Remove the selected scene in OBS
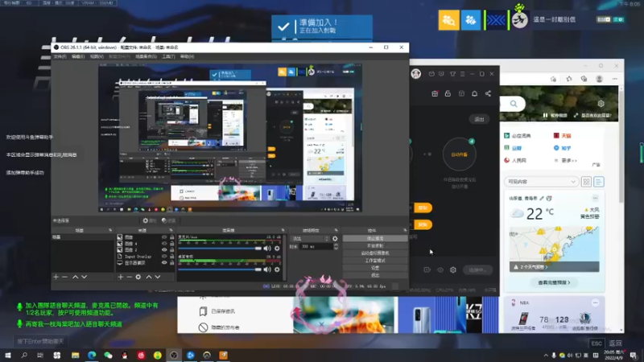 pyautogui.click(x=64, y=277)
